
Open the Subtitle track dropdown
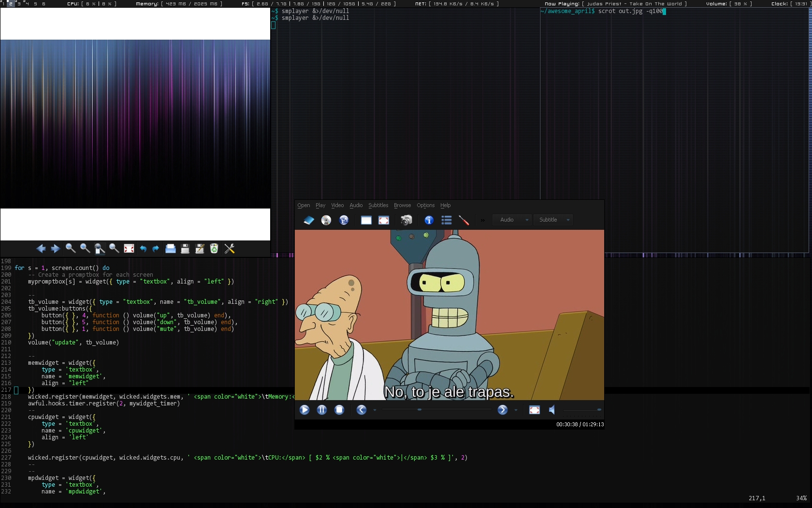pyautogui.click(x=553, y=220)
